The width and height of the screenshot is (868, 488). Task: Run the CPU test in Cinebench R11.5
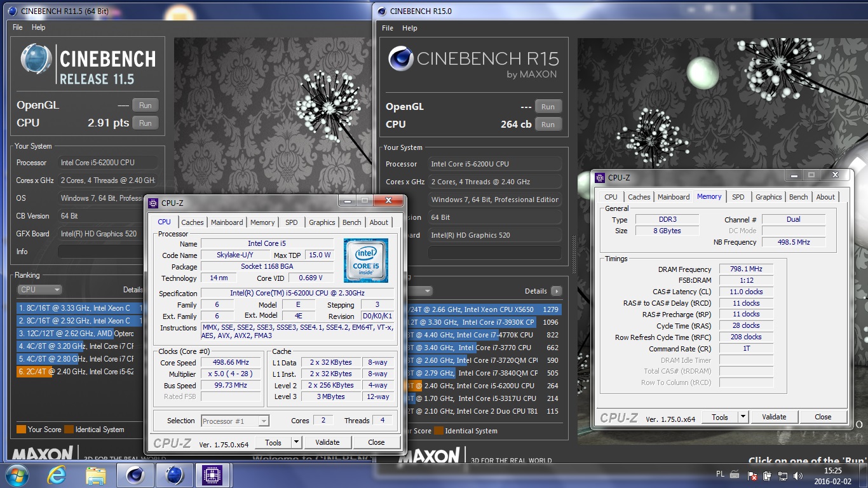[146, 123]
